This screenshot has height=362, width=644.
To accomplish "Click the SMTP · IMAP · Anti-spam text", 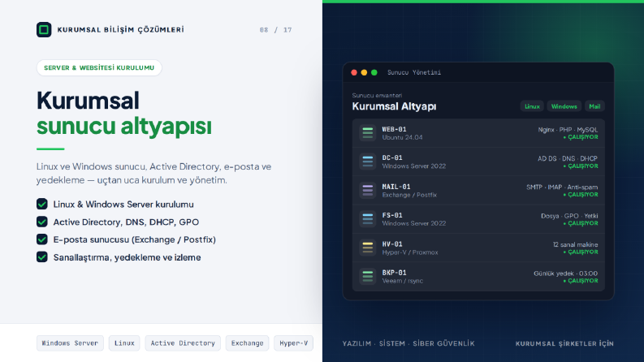I will (562, 187).
